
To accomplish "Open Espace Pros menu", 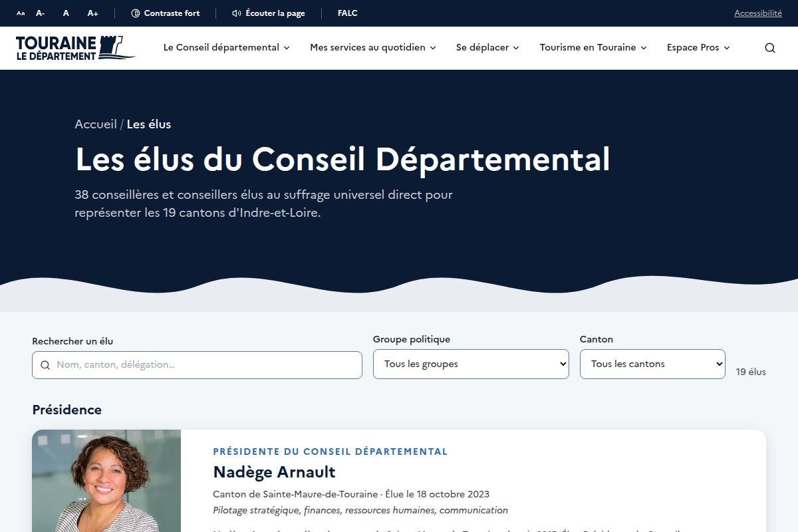I will (x=698, y=48).
